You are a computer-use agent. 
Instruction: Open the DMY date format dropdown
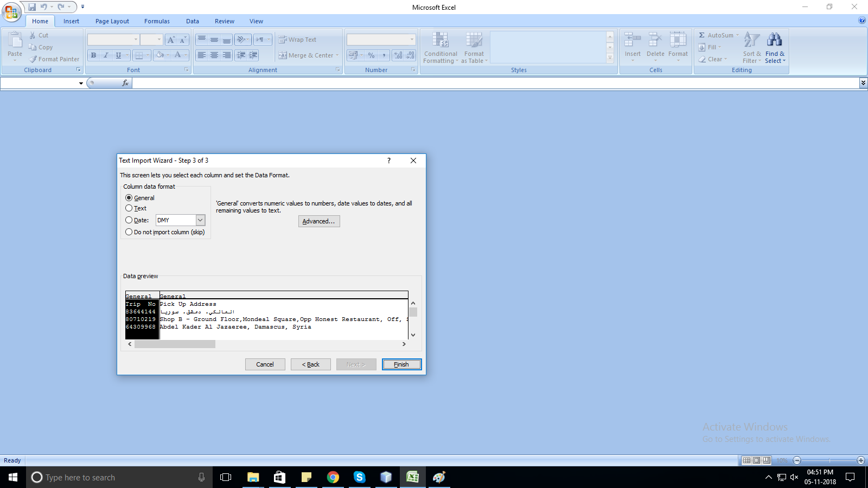[200, 220]
